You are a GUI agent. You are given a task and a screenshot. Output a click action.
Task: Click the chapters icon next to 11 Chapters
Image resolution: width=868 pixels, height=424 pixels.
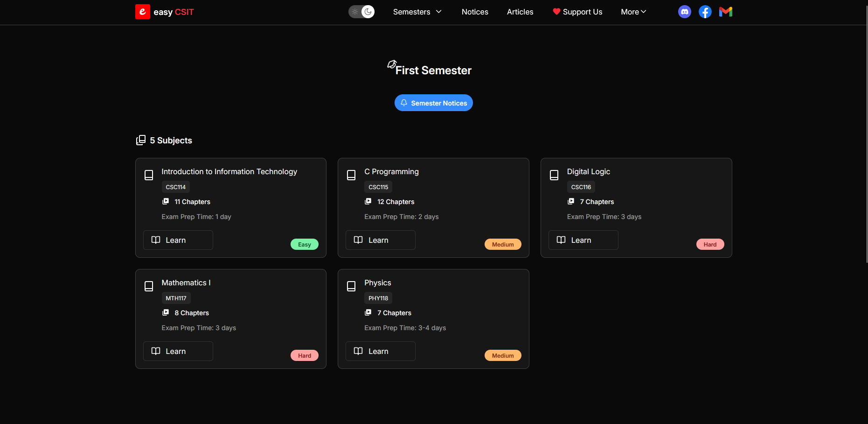(x=166, y=201)
